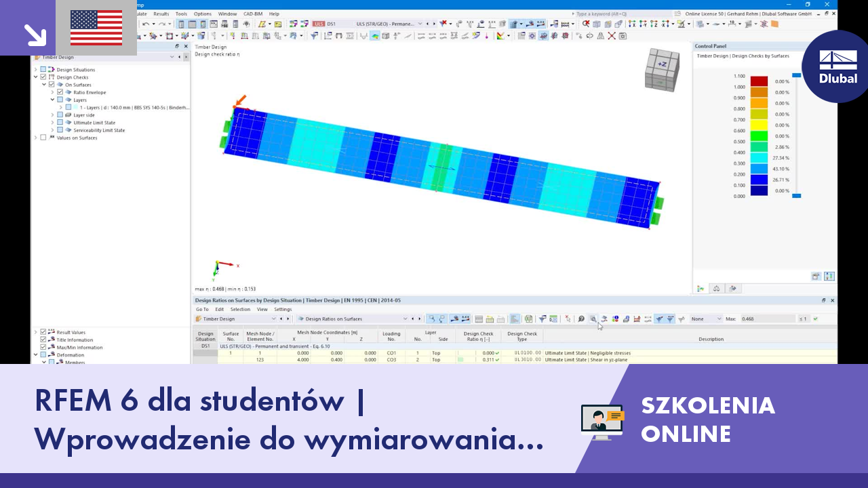The width and height of the screenshot is (868, 488).
Task: Click the third tab at the Control Panel bottom
Action: (732, 288)
